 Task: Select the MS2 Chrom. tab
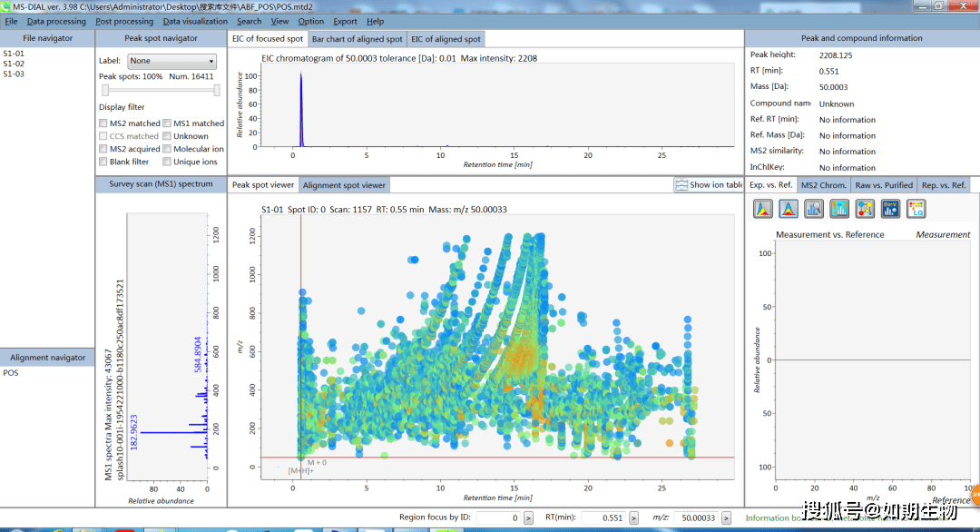pos(823,185)
